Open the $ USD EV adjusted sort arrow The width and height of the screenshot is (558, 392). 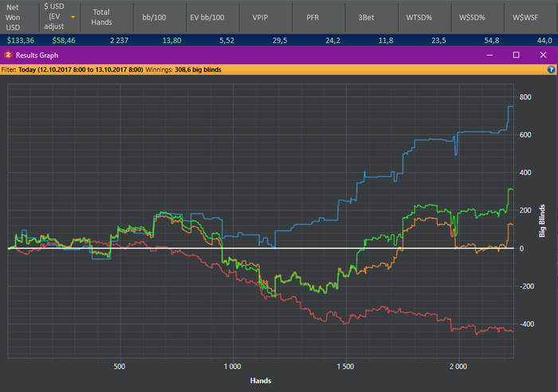pyautogui.click(x=73, y=17)
